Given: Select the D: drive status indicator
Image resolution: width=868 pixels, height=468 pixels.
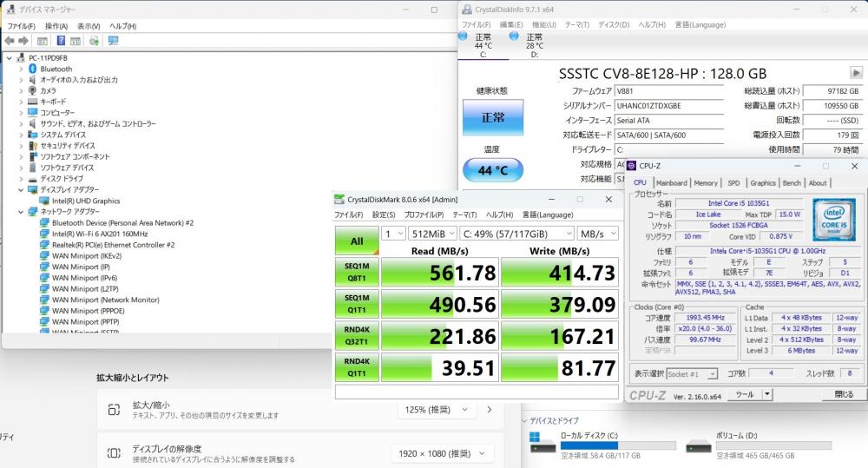Looking at the screenshot, I should [514, 36].
